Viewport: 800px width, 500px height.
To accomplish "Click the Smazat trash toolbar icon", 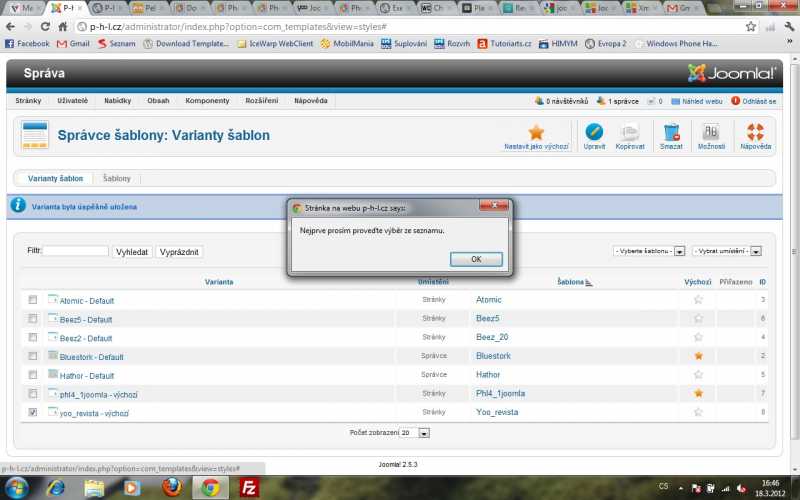I will click(671, 132).
